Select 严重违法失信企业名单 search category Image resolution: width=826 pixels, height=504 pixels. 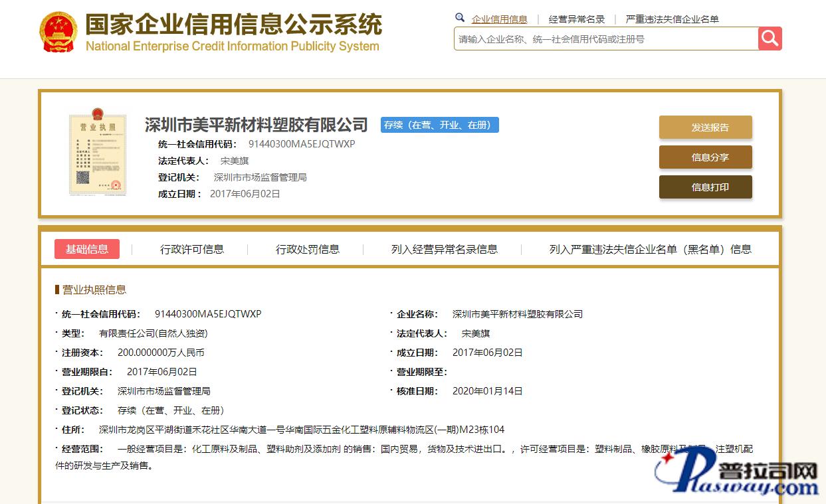672,19
